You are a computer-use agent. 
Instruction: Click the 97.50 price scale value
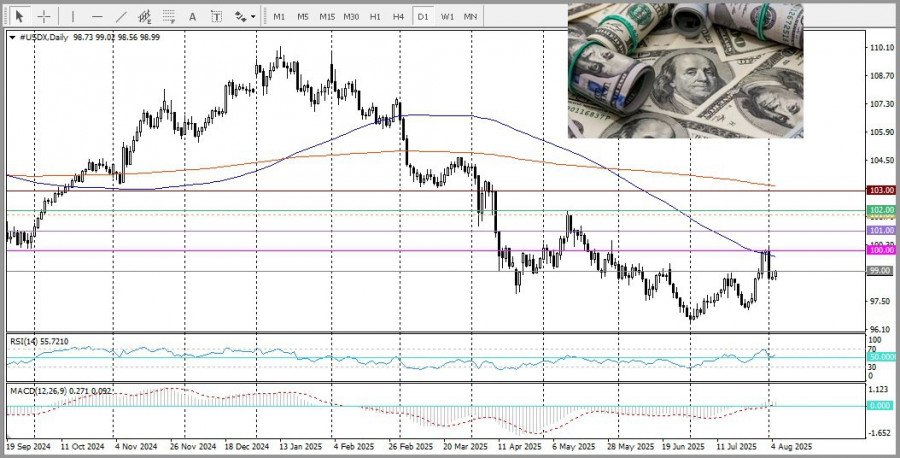click(x=880, y=301)
